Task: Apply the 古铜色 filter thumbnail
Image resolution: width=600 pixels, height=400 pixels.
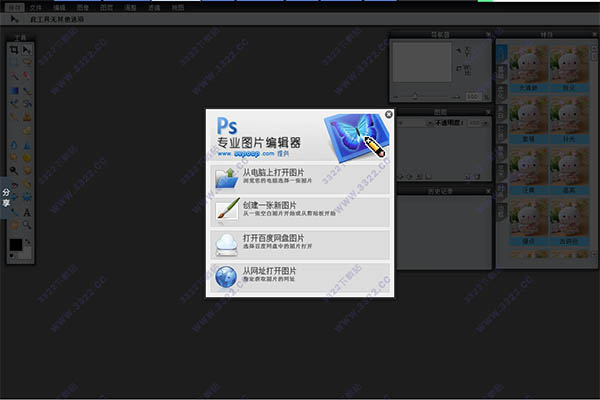Action: (568, 222)
